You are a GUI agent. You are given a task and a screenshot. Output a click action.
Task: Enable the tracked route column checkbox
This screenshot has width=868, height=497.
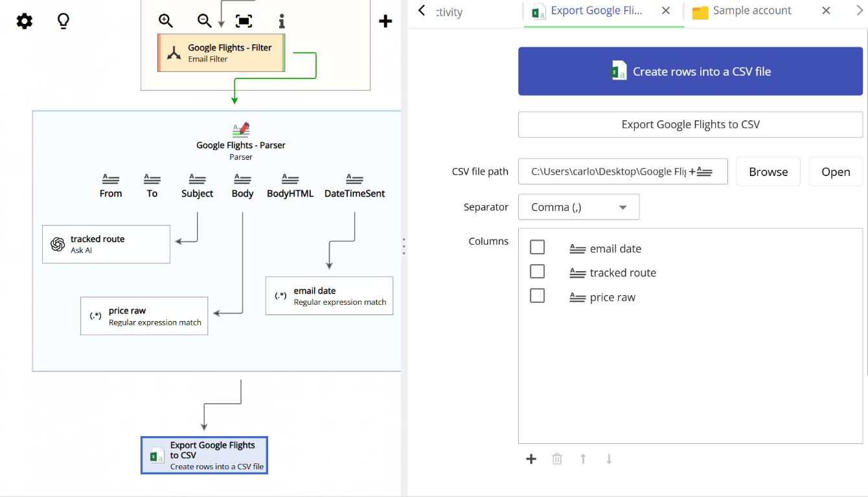point(537,271)
